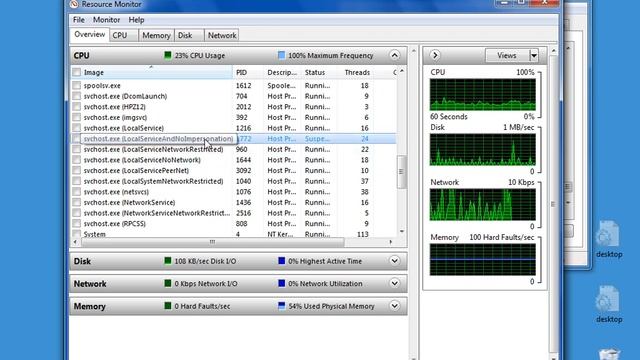Expand the Memory section chevron
This screenshot has width=640, height=360.
point(394,306)
